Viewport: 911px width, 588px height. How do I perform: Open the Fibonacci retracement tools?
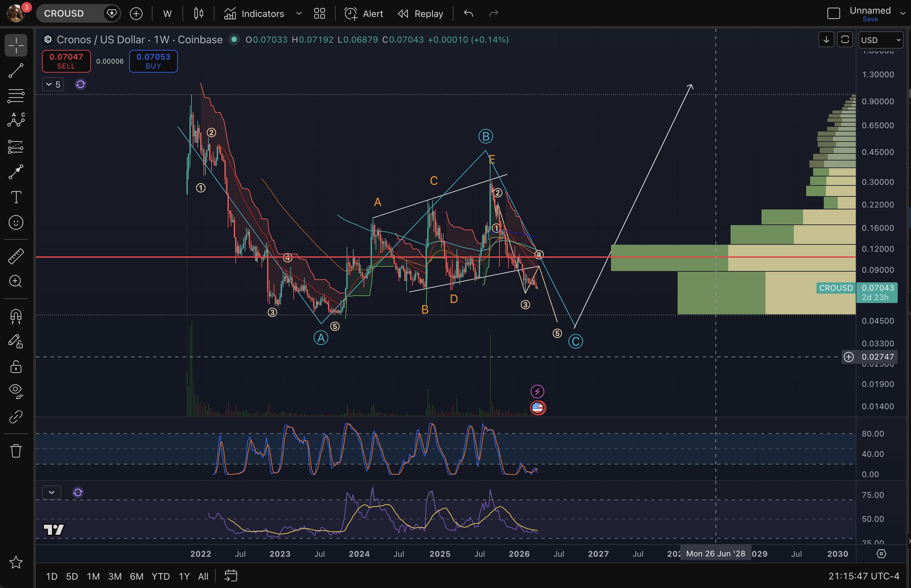point(16,96)
